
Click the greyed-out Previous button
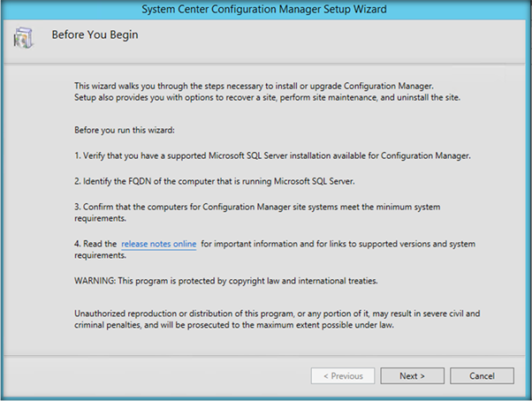tap(342, 375)
